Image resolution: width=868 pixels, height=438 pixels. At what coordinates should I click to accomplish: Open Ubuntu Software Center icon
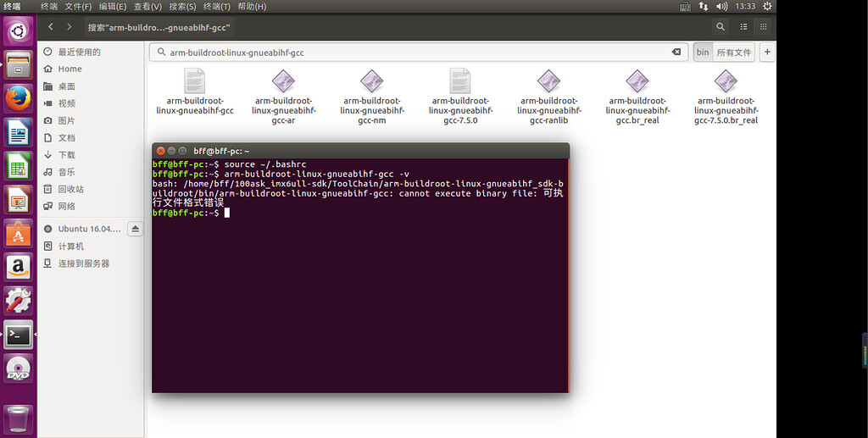(x=19, y=234)
